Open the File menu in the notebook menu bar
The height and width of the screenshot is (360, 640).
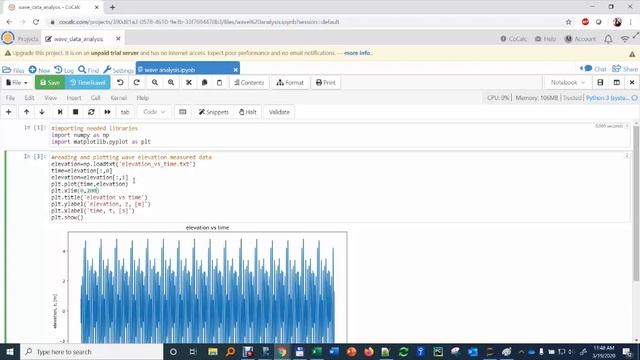pyautogui.click(x=10, y=98)
